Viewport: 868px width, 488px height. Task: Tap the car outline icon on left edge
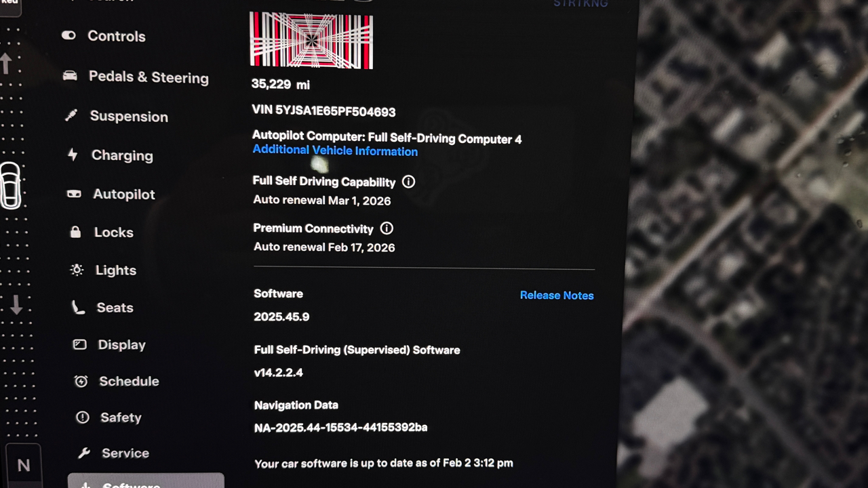[11, 186]
